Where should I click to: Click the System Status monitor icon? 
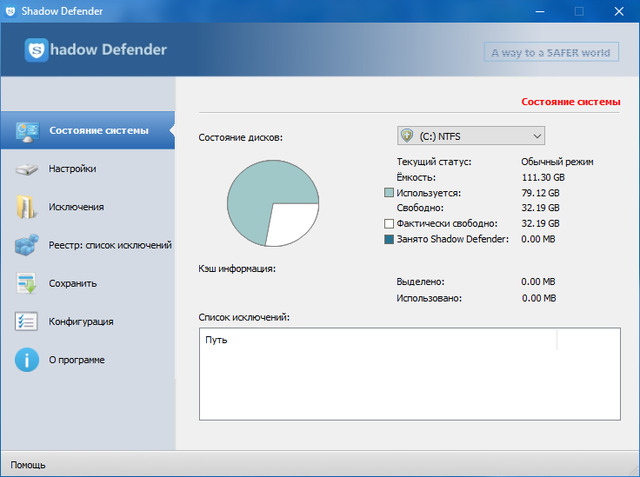click(x=26, y=131)
